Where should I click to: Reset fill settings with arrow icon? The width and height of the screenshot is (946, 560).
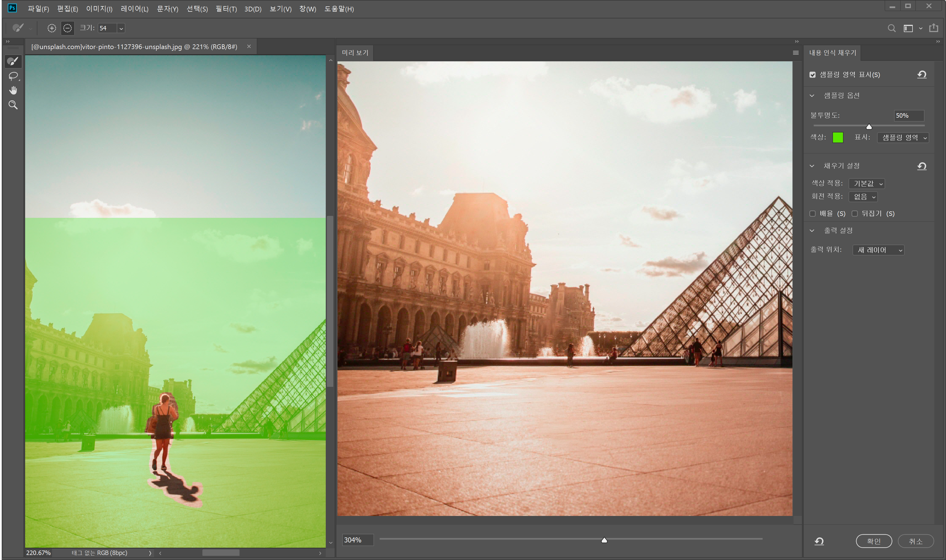(x=921, y=166)
